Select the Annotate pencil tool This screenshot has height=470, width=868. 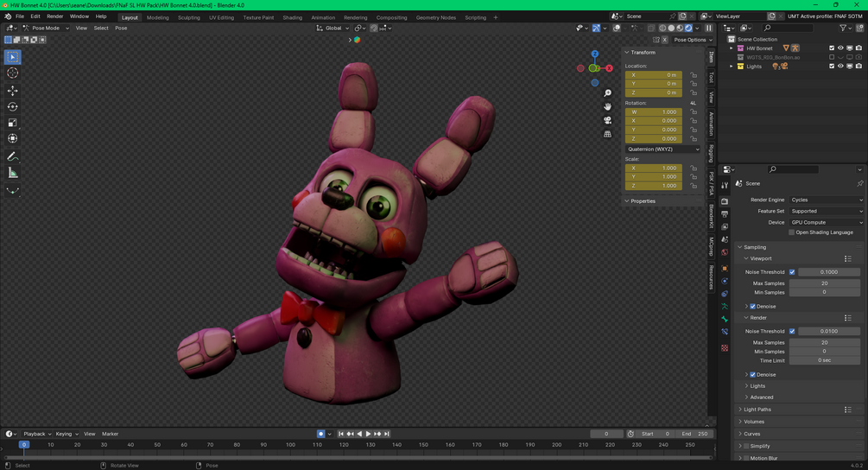(12, 156)
